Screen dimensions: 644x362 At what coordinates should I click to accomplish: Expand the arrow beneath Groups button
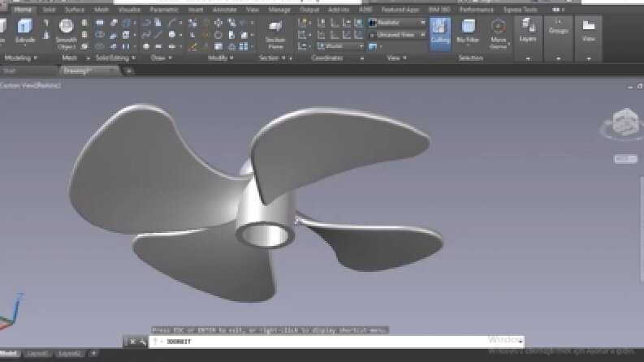click(558, 58)
